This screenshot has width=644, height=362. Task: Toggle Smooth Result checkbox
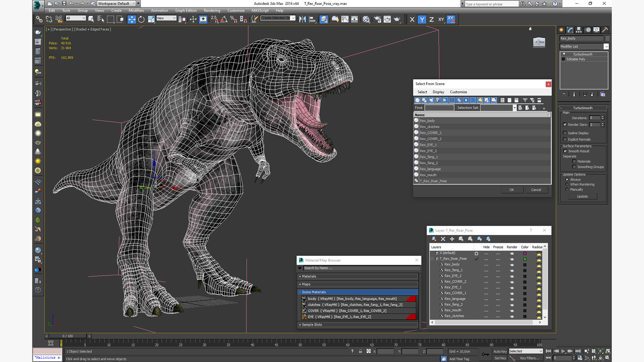[565, 151]
